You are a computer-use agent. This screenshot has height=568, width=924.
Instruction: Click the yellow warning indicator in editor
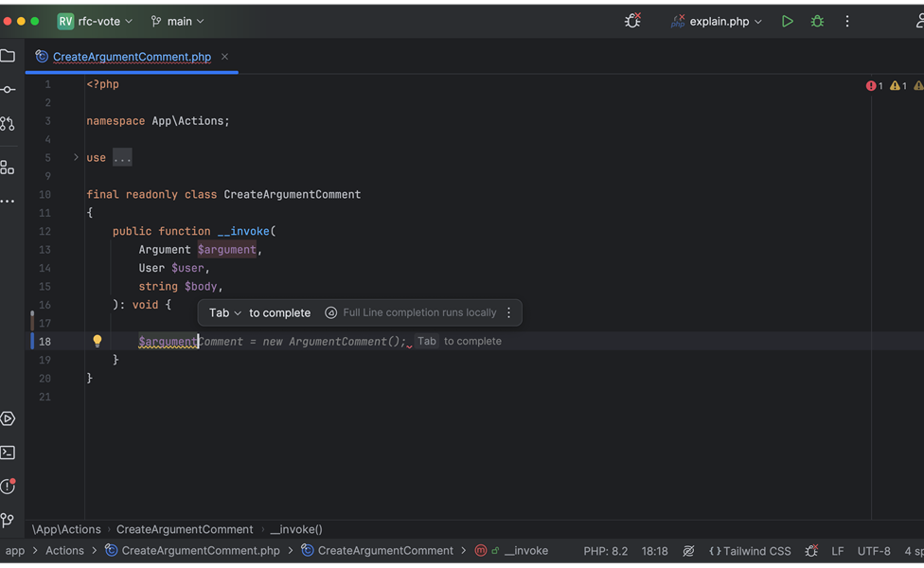coord(898,86)
